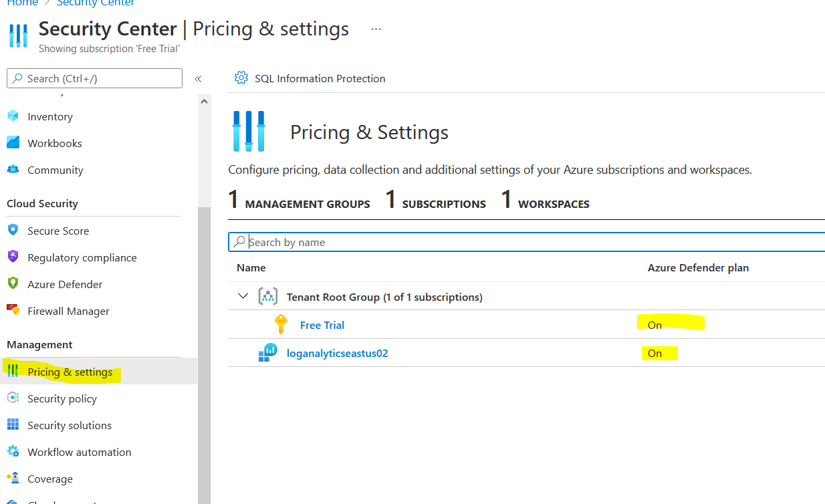The width and height of the screenshot is (825, 504).
Task: Click the SQL Information Protection button
Action: click(x=310, y=78)
